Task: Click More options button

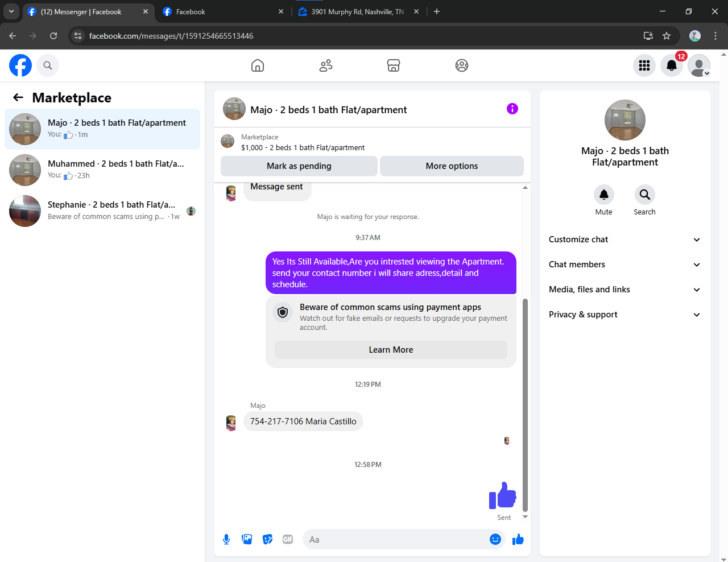Action: [452, 166]
